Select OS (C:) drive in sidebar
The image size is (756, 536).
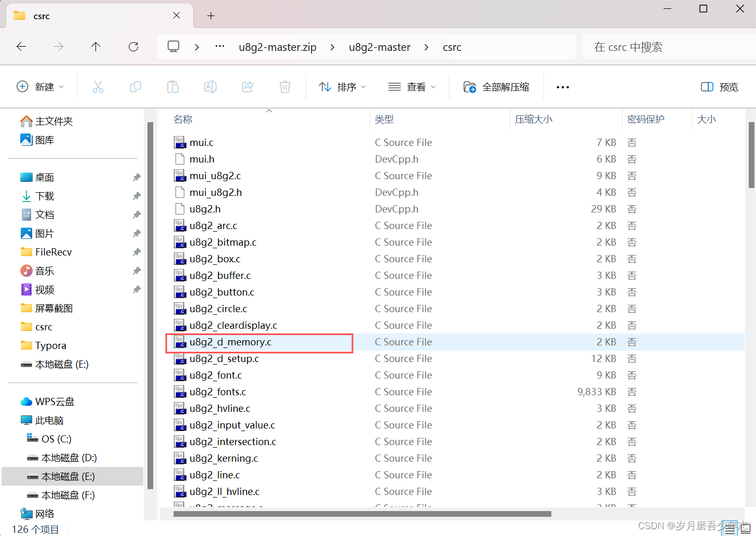click(x=49, y=439)
